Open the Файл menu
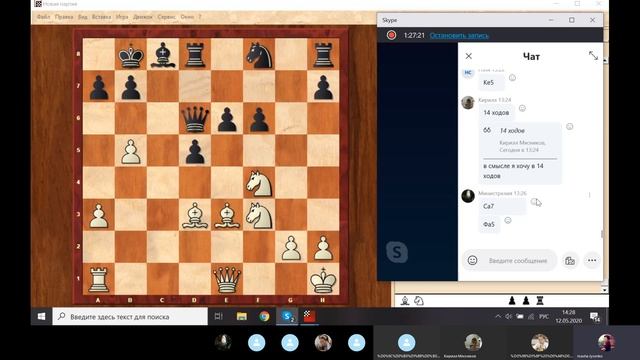The height and width of the screenshot is (360, 640). [x=43, y=17]
